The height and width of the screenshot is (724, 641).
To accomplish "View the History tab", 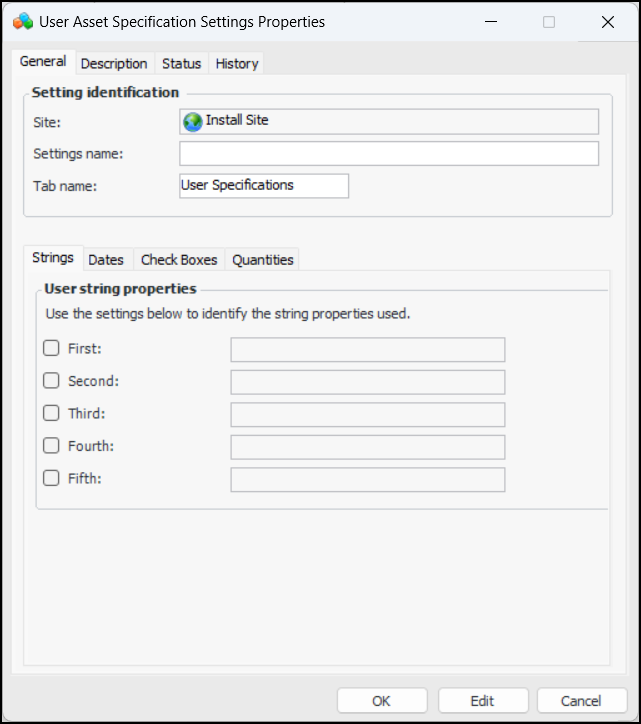I will coord(237,63).
